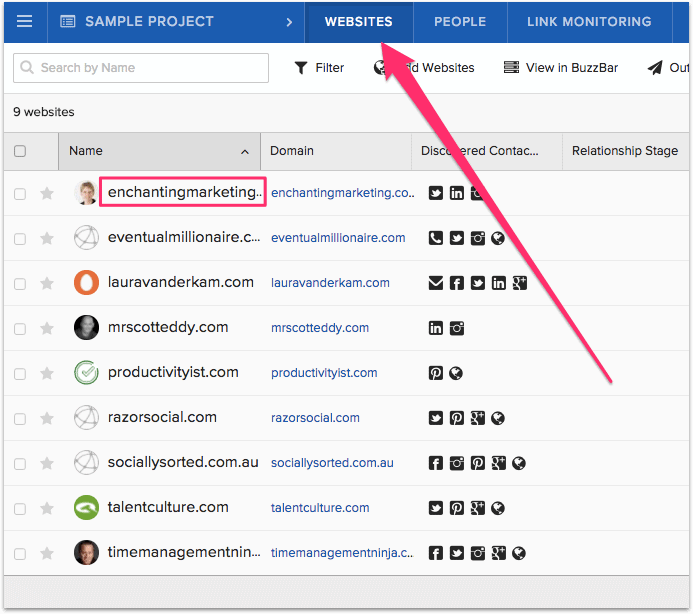Click Facebook icon for lauravanderkam.com
Viewport: 693px width, 614px height.
pos(457,283)
